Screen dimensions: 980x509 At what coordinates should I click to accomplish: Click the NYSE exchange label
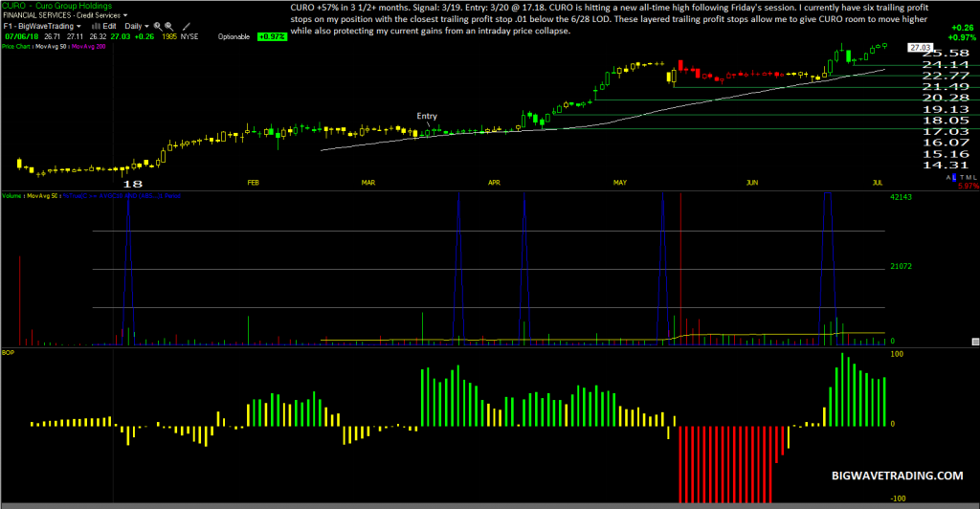pyautogui.click(x=189, y=37)
